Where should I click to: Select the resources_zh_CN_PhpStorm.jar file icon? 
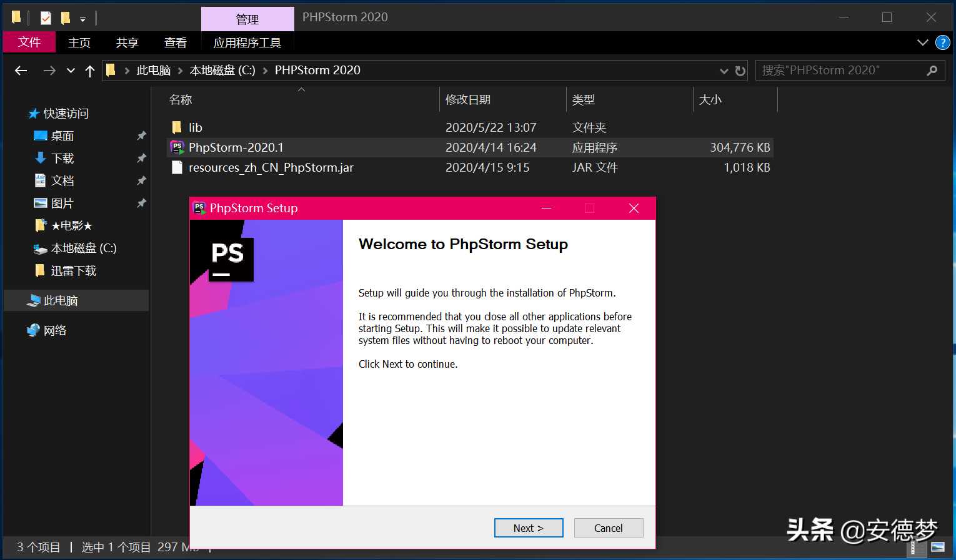[x=177, y=167]
